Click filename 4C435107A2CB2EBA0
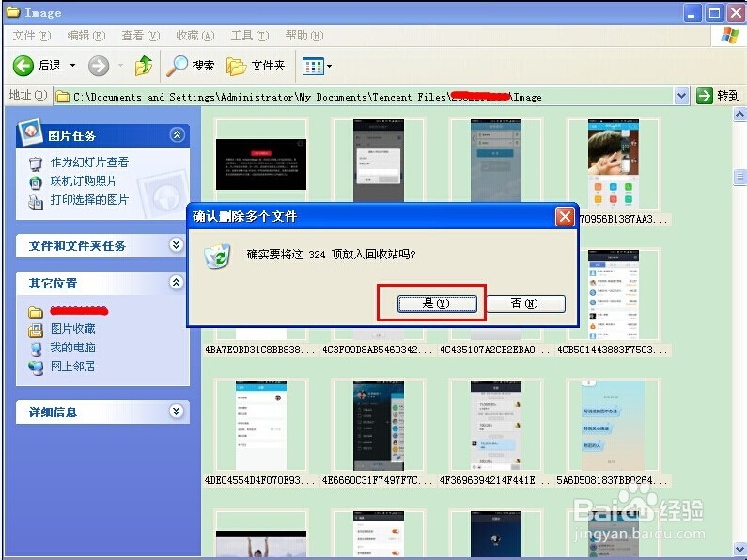Image resolution: width=747 pixels, height=560 pixels. click(494, 350)
